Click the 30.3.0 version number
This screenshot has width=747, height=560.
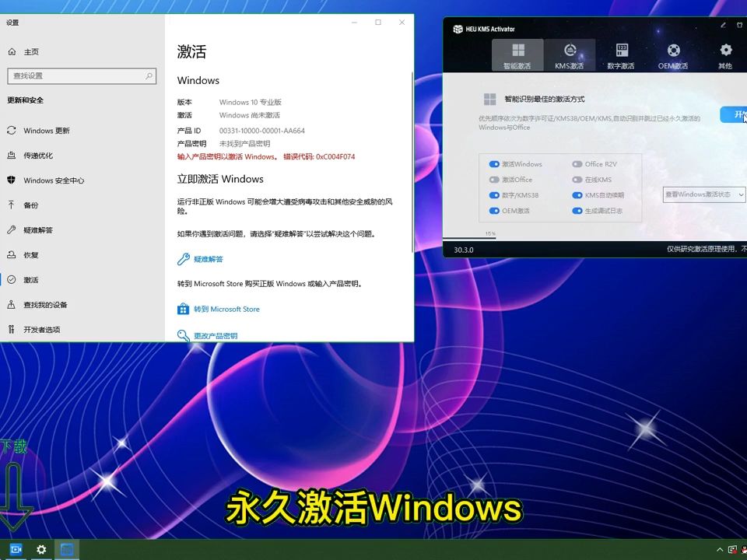[464, 250]
